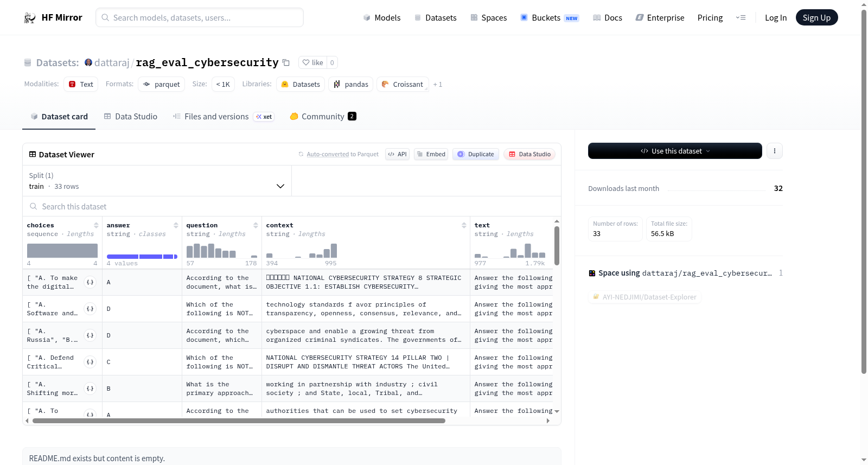Viewport: 868px width, 465px height.
Task: Click the dattaraj user avatar
Action: [88, 62]
